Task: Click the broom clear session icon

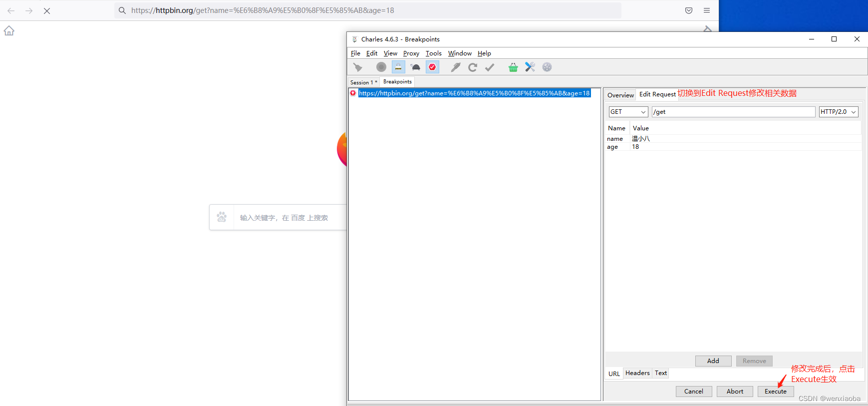Action: tap(357, 67)
